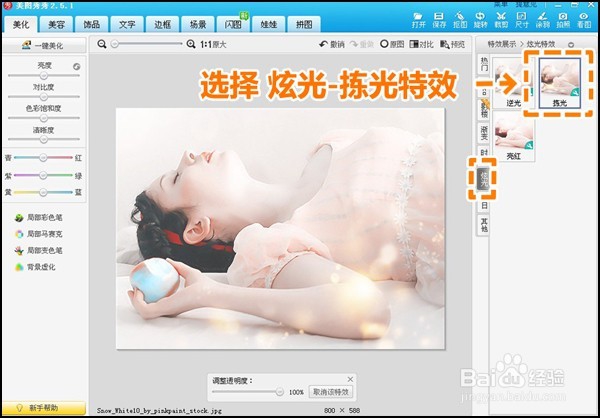Adjust the 清晰度 sharpness slider
The width and height of the screenshot is (600, 418).
pyautogui.click(x=44, y=139)
